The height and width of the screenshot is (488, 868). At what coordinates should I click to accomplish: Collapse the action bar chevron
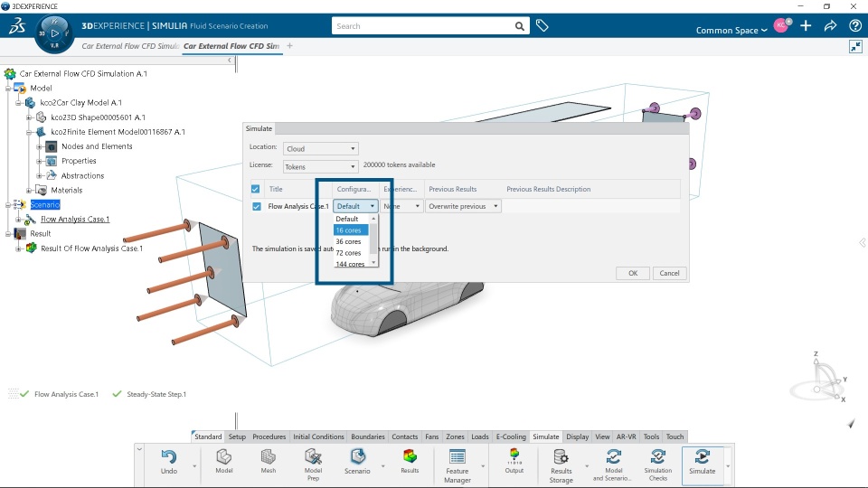pyautogui.click(x=139, y=449)
